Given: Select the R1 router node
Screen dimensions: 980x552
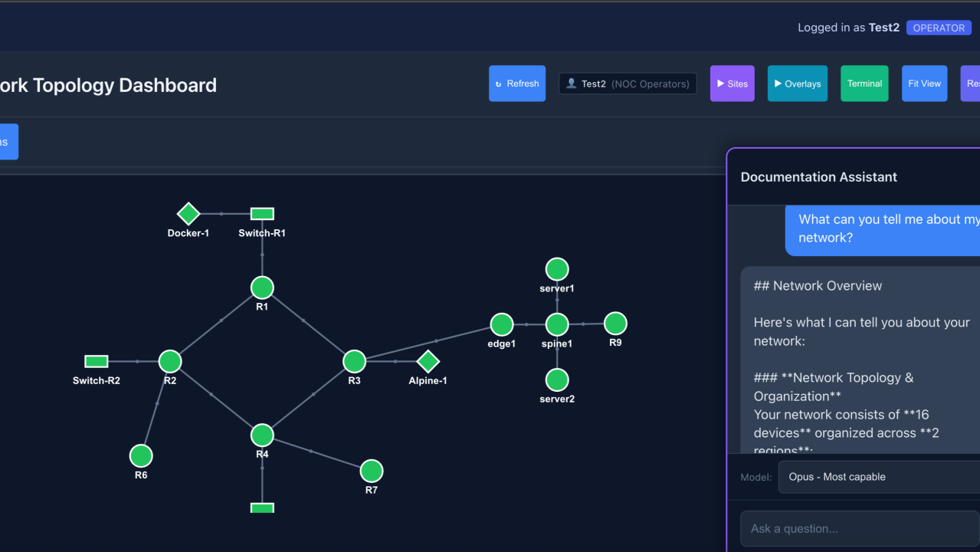Looking at the screenshot, I should (x=261, y=287).
